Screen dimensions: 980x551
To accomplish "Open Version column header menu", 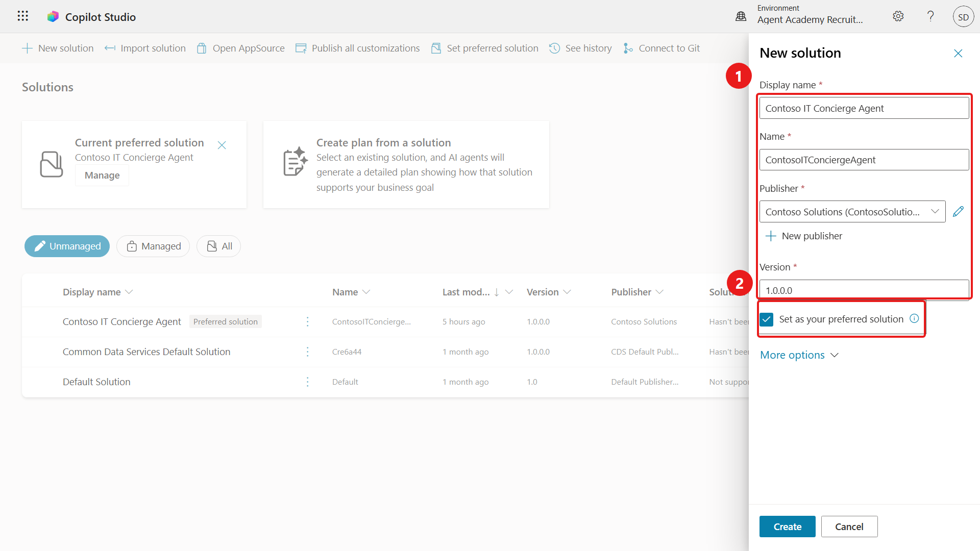I will pyautogui.click(x=549, y=292).
